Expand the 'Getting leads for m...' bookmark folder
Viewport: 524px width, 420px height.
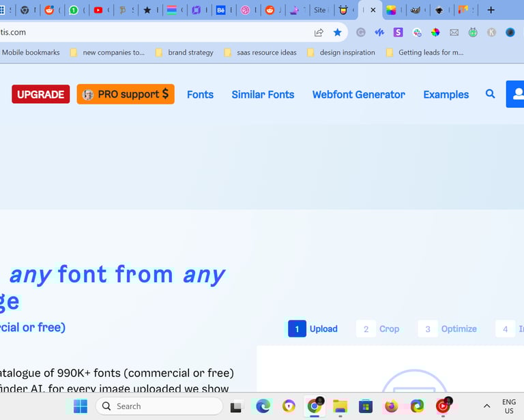click(x=425, y=52)
